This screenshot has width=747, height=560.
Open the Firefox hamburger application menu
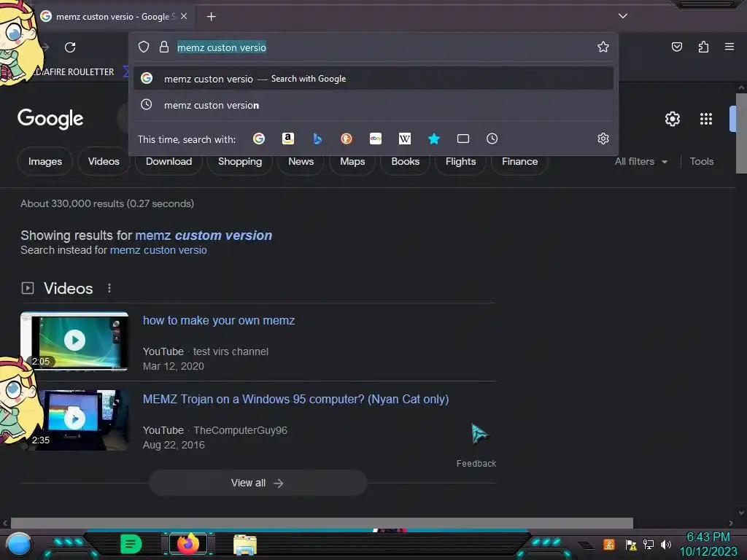729,47
